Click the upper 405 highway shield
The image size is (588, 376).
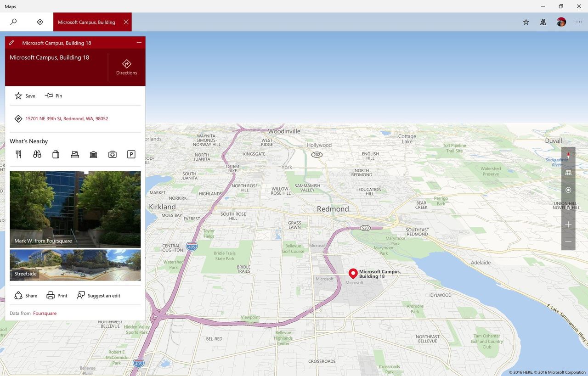192,247
